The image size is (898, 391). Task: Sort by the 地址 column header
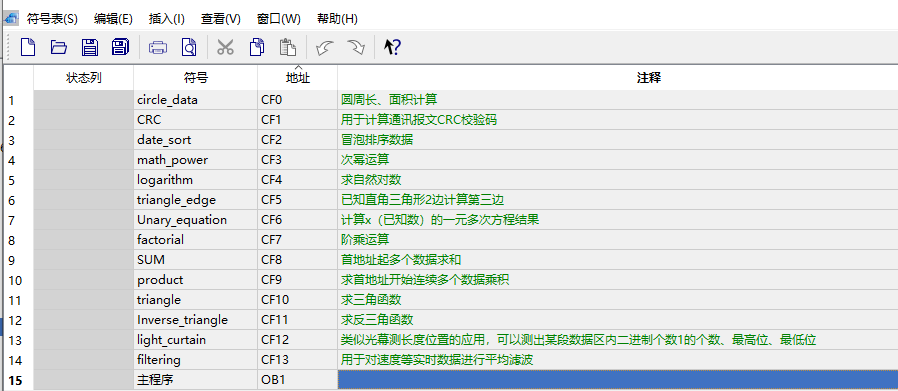[297, 78]
